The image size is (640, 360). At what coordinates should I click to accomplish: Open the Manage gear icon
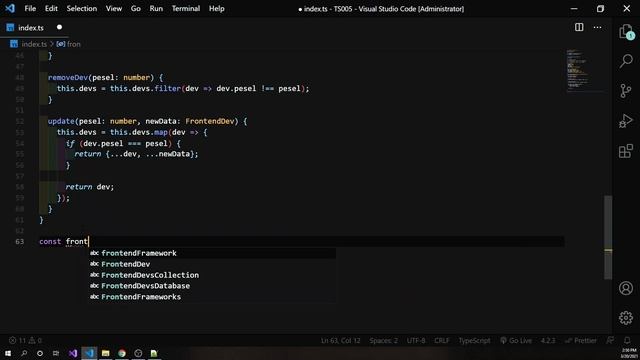[x=626, y=318]
